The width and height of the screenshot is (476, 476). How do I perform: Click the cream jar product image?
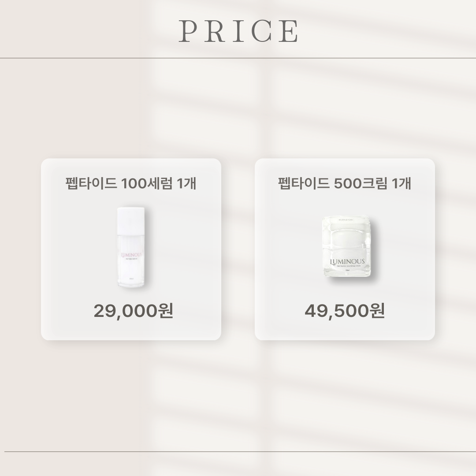pos(346,246)
